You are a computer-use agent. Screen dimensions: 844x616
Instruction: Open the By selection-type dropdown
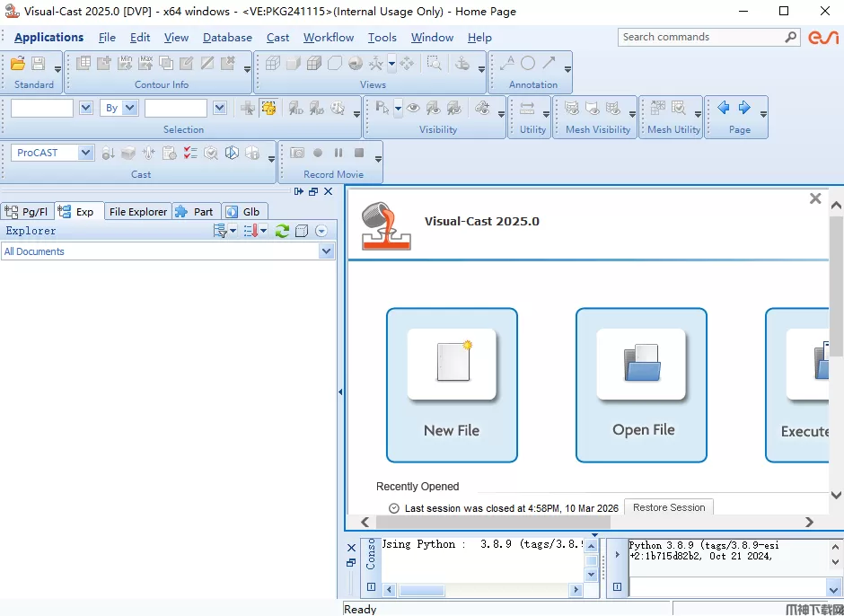click(130, 108)
